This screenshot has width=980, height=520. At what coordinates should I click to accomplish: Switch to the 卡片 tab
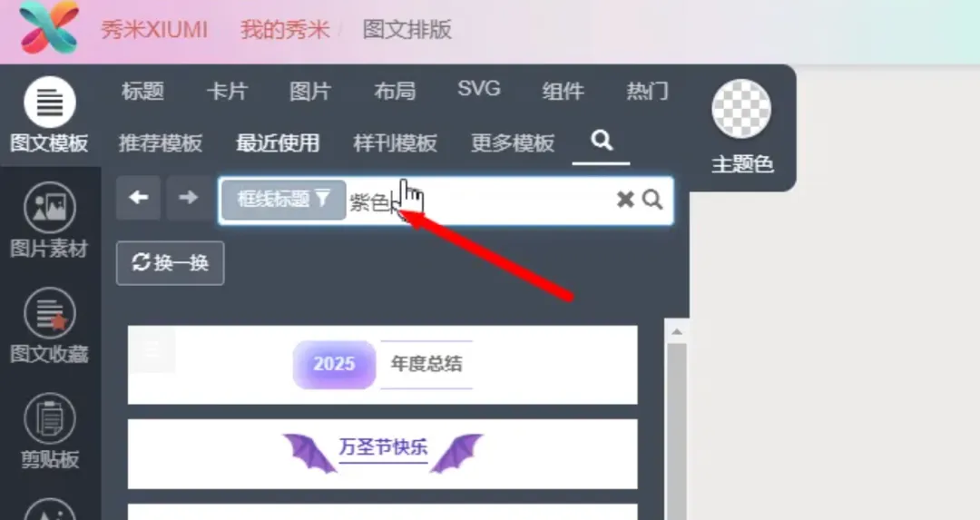click(227, 92)
